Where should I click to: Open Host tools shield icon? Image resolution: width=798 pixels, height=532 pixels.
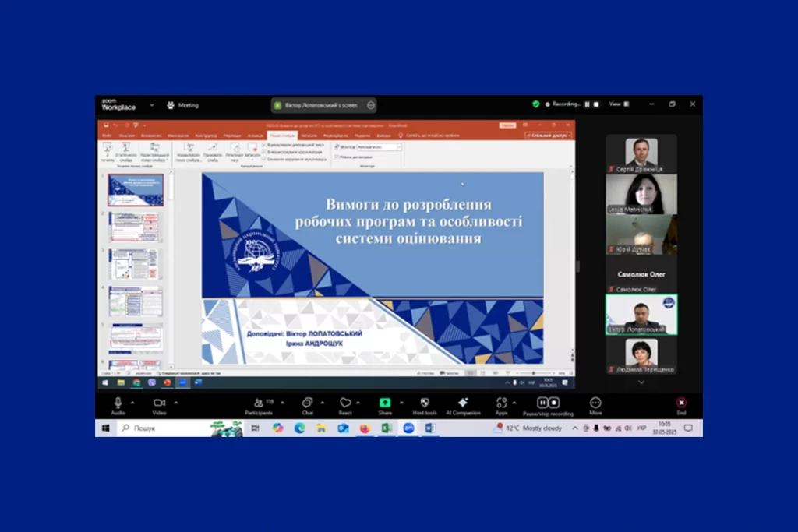pyautogui.click(x=425, y=402)
